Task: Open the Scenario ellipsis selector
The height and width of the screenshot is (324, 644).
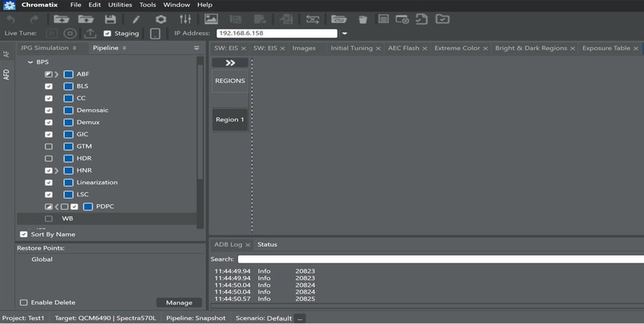Action: point(300,318)
